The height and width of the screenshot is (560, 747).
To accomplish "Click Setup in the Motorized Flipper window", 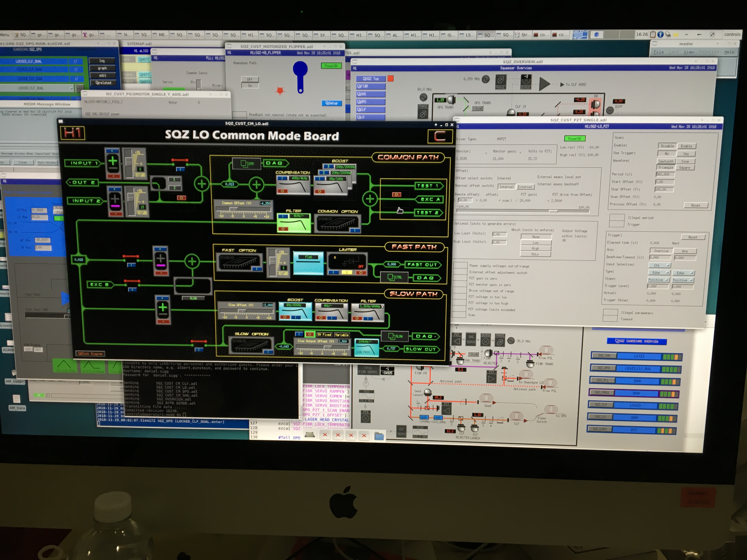I will coord(332,103).
